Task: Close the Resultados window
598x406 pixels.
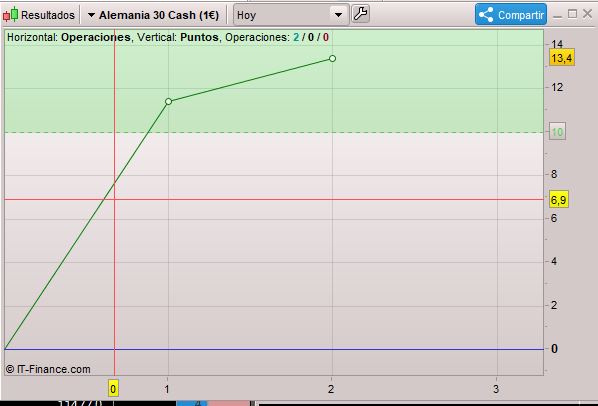Action: [587, 14]
